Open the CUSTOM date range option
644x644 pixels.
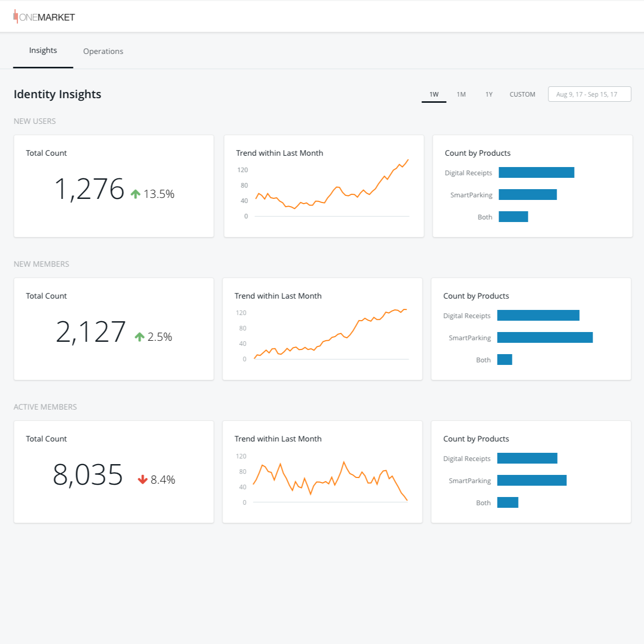(522, 94)
